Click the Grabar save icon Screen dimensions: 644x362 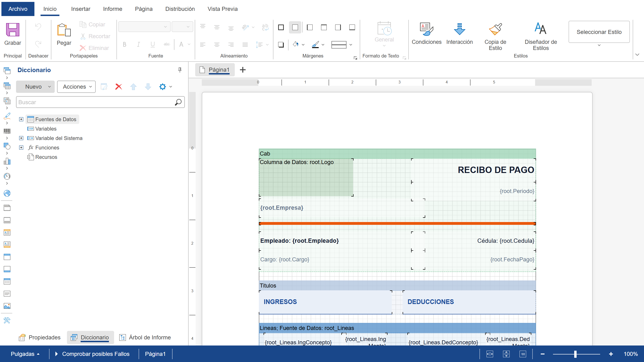click(12, 30)
